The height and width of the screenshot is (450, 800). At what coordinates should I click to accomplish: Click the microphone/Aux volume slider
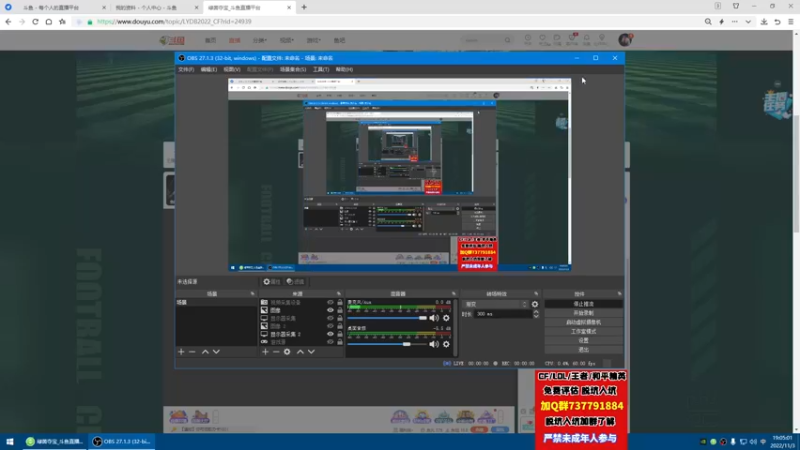click(x=387, y=318)
